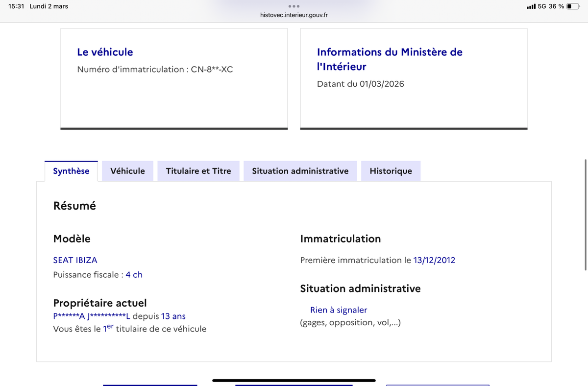Click the Propriétaire actuel heading
Image resolution: width=588 pixels, height=386 pixels.
[x=100, y=303]
